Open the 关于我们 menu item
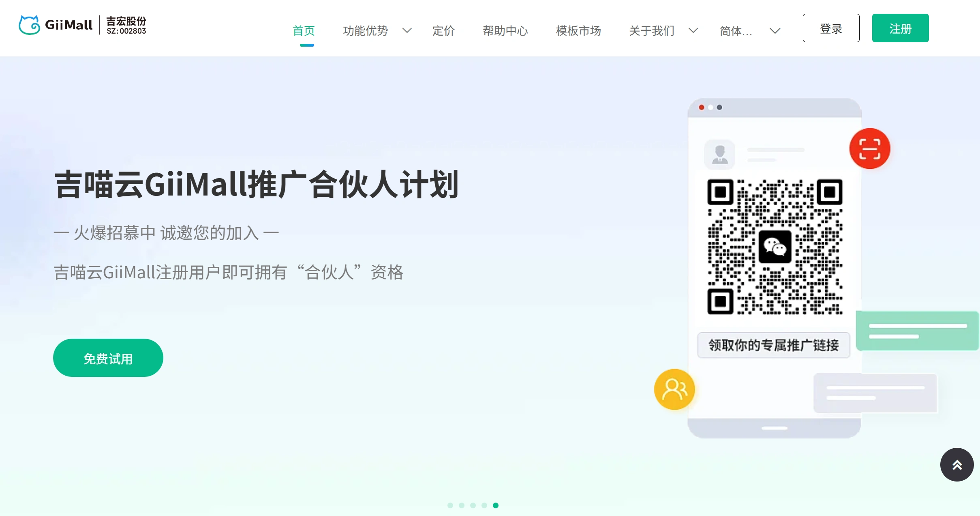Viewport: 980px width, 516px height. pos(652,30)
